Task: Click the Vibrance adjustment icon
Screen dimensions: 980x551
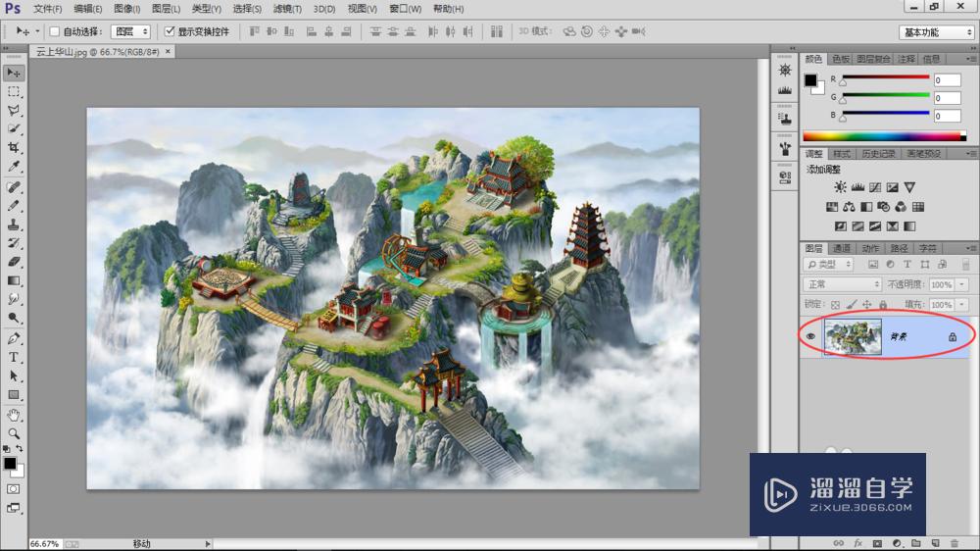Action: coord(909,187)
